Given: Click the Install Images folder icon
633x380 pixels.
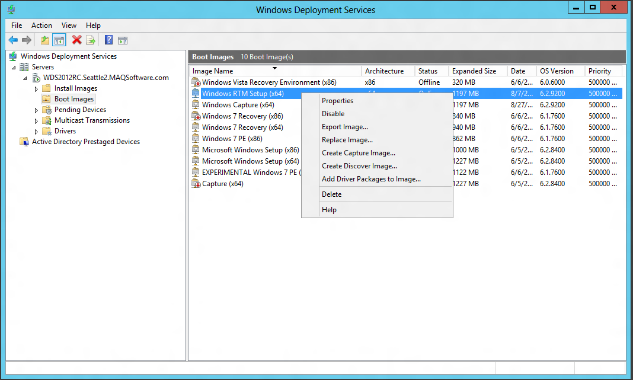Looking at the screenshot, I should 47,88.
